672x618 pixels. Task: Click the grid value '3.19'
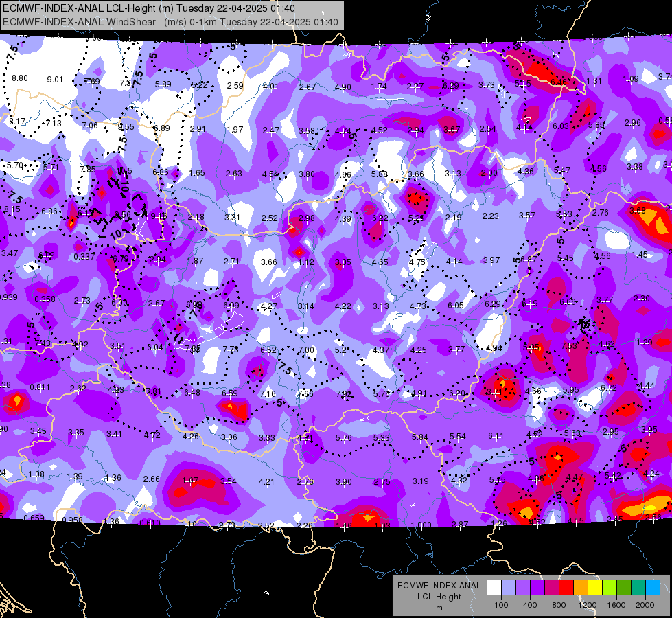pyautogui.click(x=420, y=481)
